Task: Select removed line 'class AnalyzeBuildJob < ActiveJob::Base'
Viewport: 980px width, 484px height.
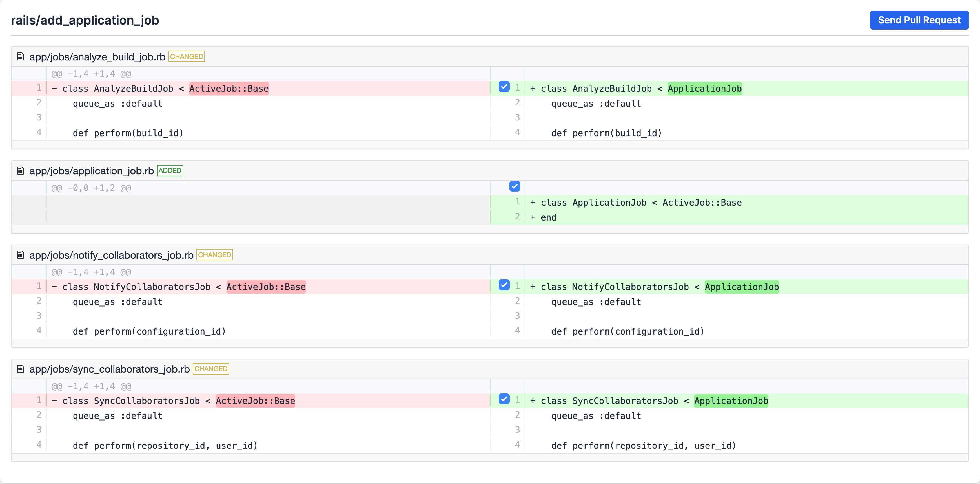Action: tap(251, 88)
